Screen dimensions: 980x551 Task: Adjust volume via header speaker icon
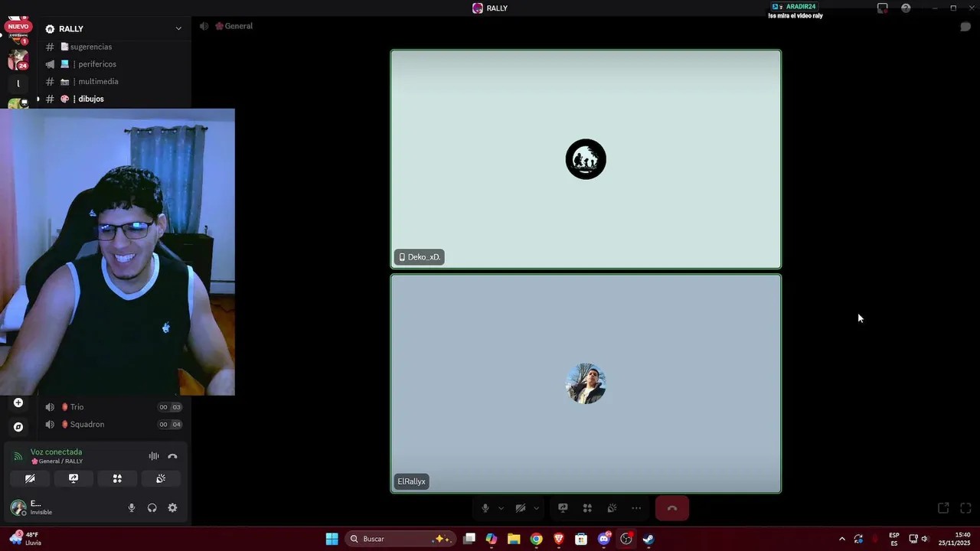204,26
